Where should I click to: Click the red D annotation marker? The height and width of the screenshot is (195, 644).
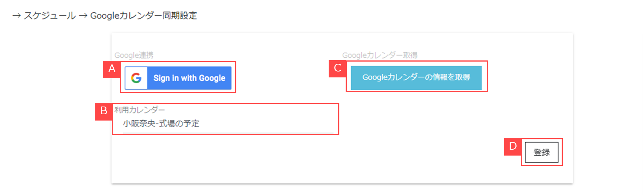coord(513,146)
